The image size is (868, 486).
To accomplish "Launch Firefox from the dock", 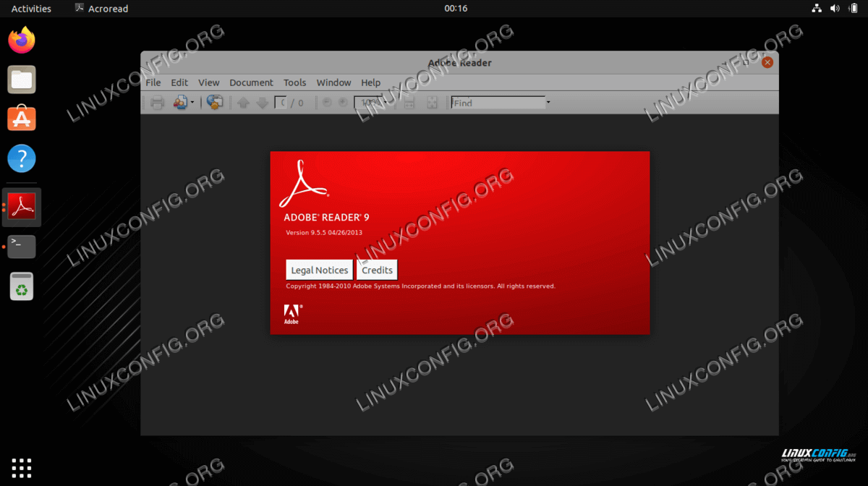I will pos(22,40).
